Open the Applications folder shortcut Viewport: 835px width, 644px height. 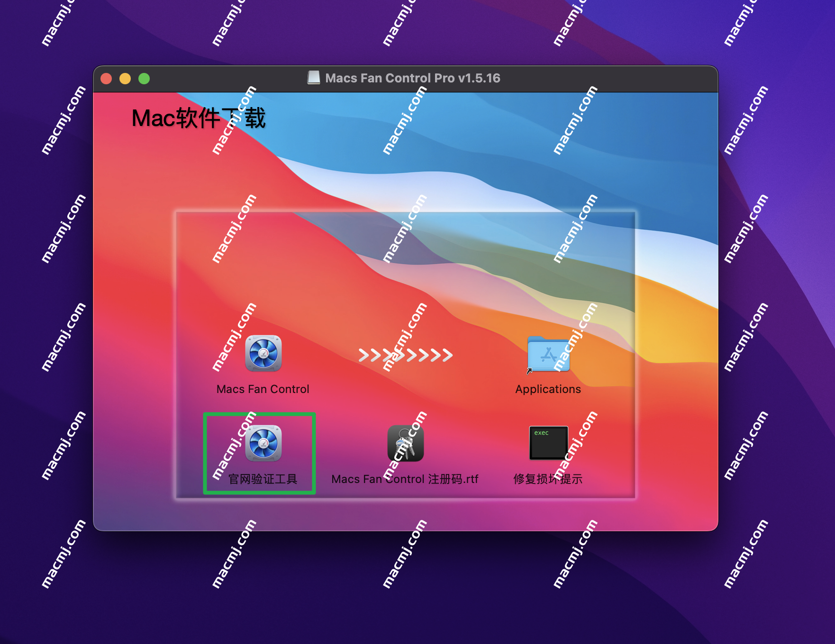click(x=548, y=355)
